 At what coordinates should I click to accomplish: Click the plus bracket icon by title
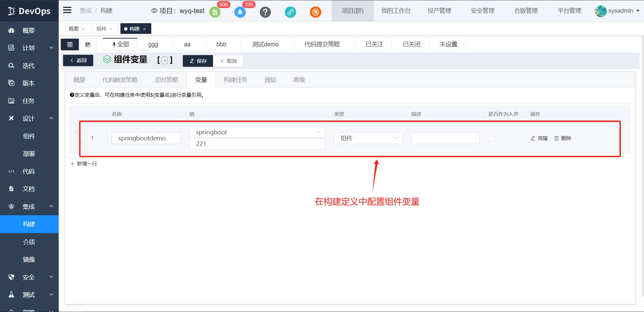coord(165,60)
